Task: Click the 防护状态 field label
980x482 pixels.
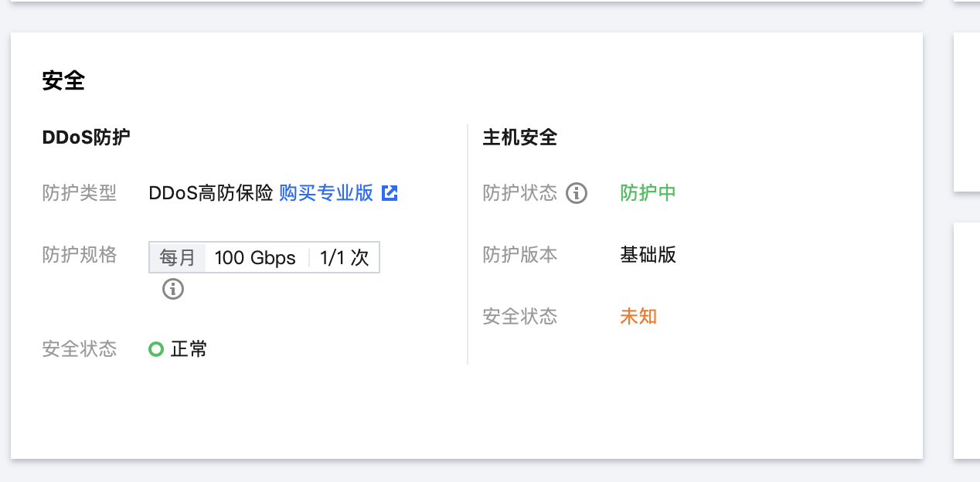Action: click(519, 193)
